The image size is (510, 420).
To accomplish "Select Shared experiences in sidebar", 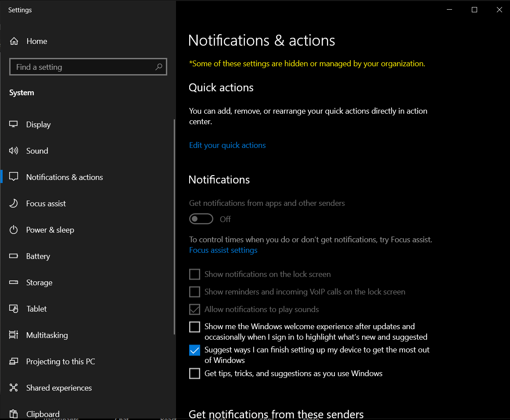I will pos(59,388).
